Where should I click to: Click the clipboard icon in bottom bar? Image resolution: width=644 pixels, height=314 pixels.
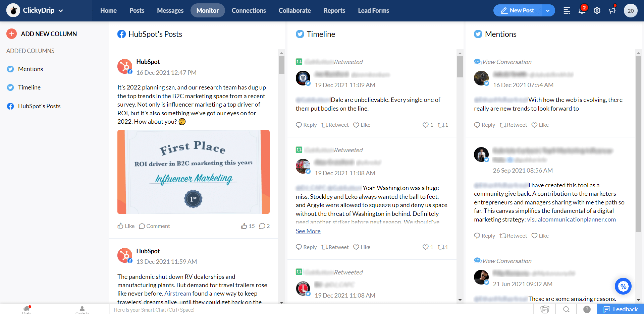click(x=545, y=309)
